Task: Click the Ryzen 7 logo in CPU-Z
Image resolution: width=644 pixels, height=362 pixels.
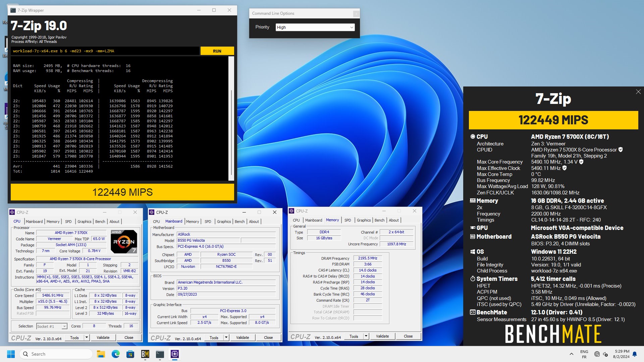Action: [124, 242]
